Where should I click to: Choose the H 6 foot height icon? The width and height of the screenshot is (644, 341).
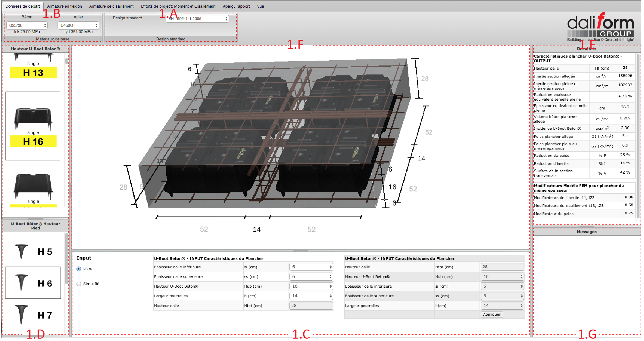pyautogui.click(x=33, y=283)
